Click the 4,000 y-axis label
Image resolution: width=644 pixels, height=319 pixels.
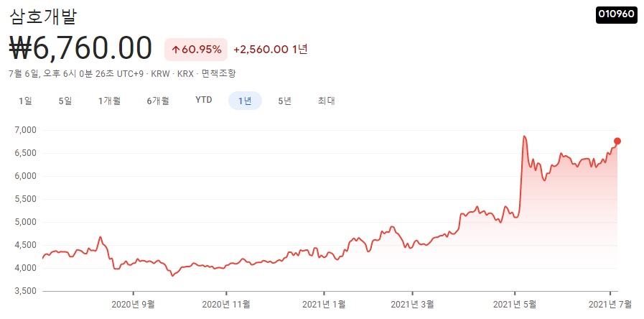pyautogui.click(x=25, y=269)
